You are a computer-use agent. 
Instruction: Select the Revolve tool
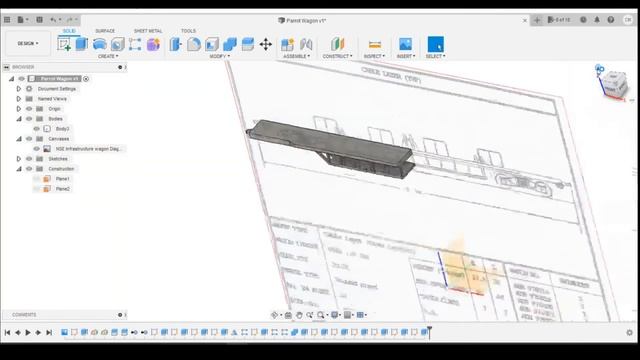click(100, 44)
